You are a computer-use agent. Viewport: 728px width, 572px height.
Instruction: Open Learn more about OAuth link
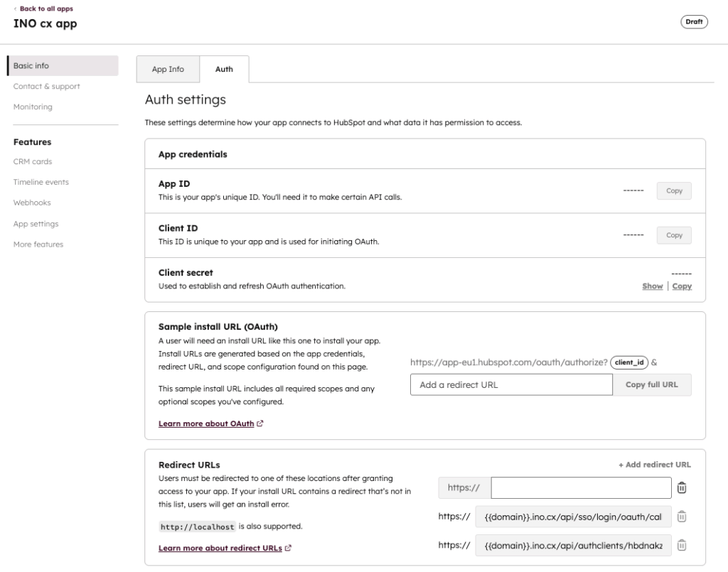coord(206,423)
